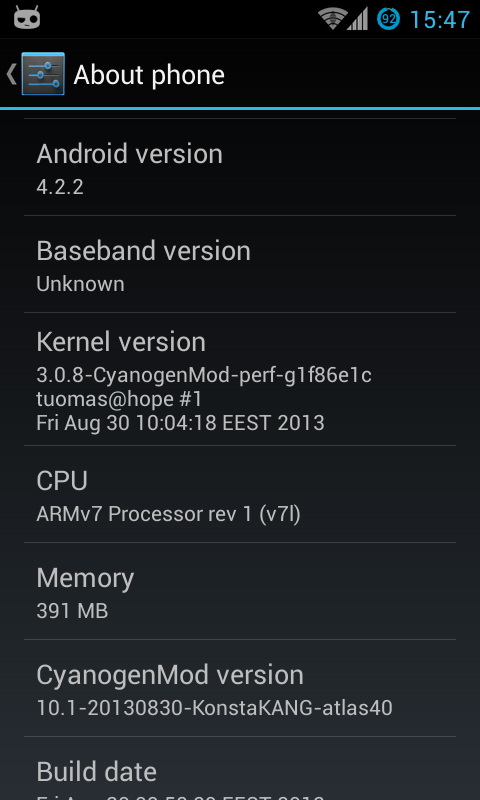Tap the Settings sliders icon in header
480x800 pixels.
coord(43,74)
